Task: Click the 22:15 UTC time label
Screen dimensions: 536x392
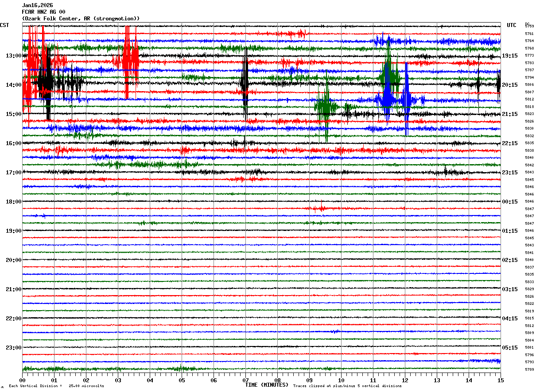Action: click(510, 143)
